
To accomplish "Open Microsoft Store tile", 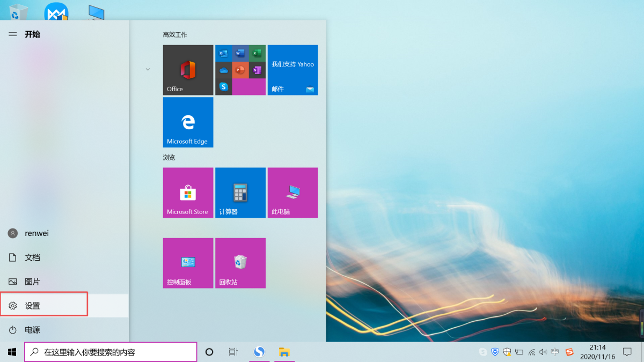I will click(x=188, y=193).
